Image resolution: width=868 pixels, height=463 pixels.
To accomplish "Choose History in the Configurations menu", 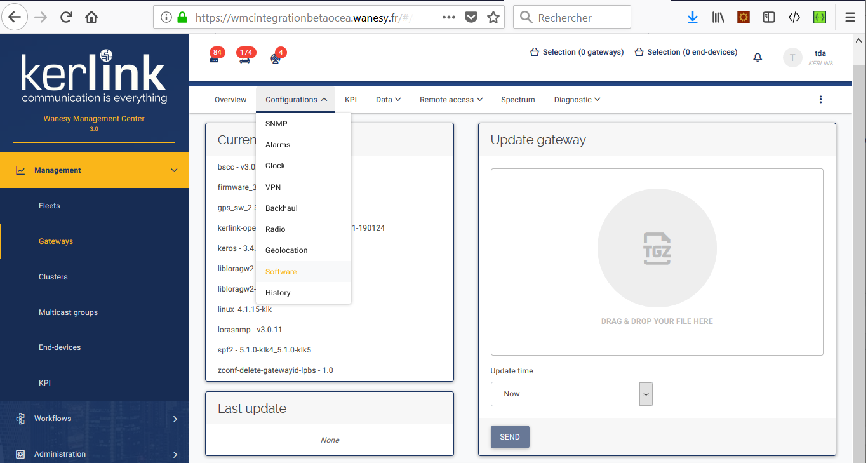I will (x=278, y=293).
